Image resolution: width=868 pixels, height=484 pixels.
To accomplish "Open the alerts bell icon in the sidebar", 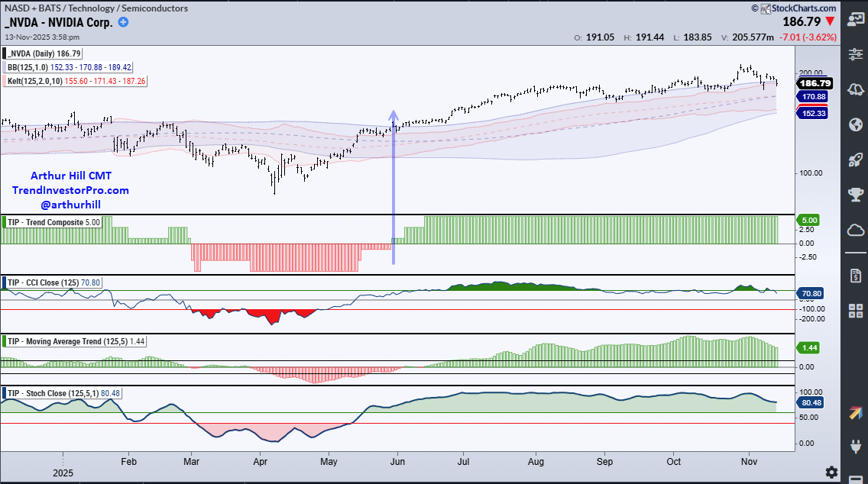I will 856,89.
